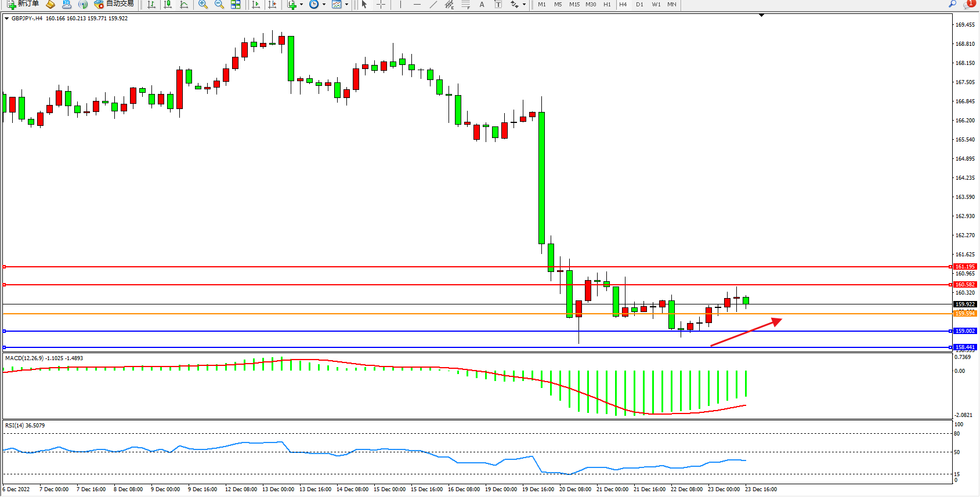Open the chart templates dropdown arrow
Screen dimensions: 980x497
[x=347, y=5]
